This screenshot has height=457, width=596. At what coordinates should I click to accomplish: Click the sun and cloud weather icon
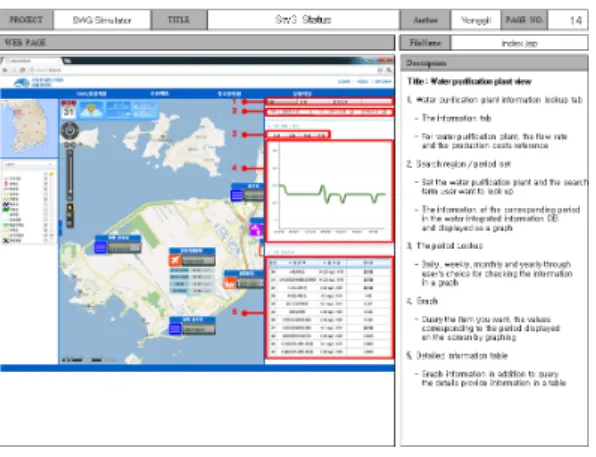[x=91, y=109]
